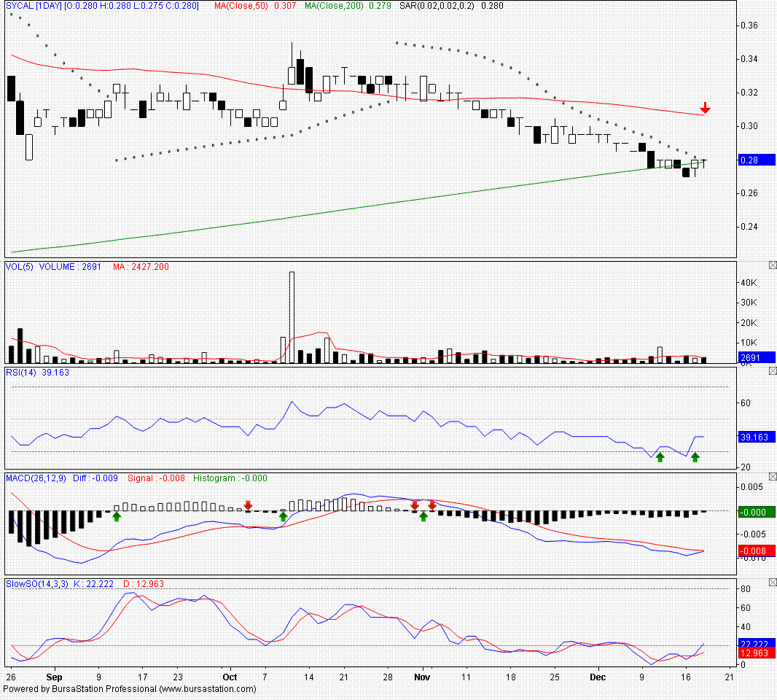Close the Volume indicator panel

tap(773, 265)
